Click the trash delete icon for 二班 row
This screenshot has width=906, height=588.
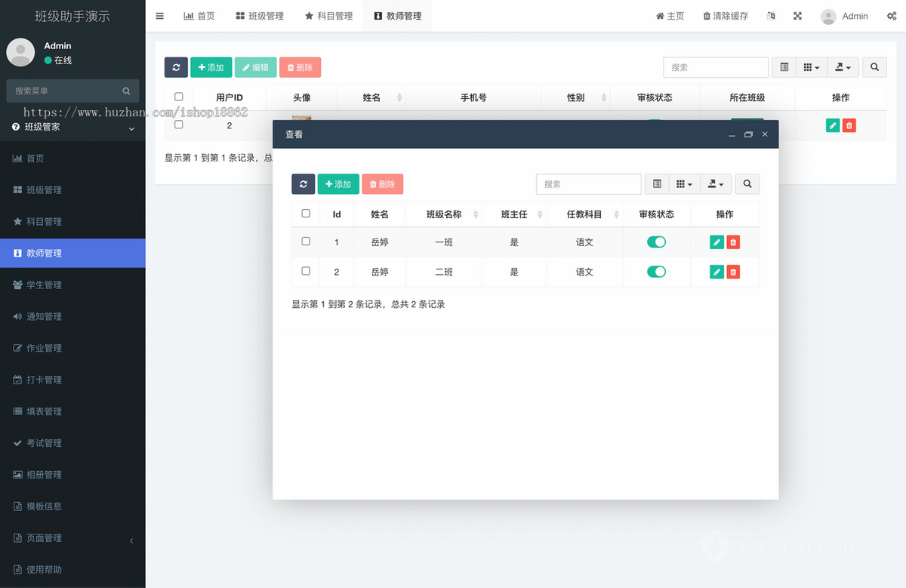732,271
